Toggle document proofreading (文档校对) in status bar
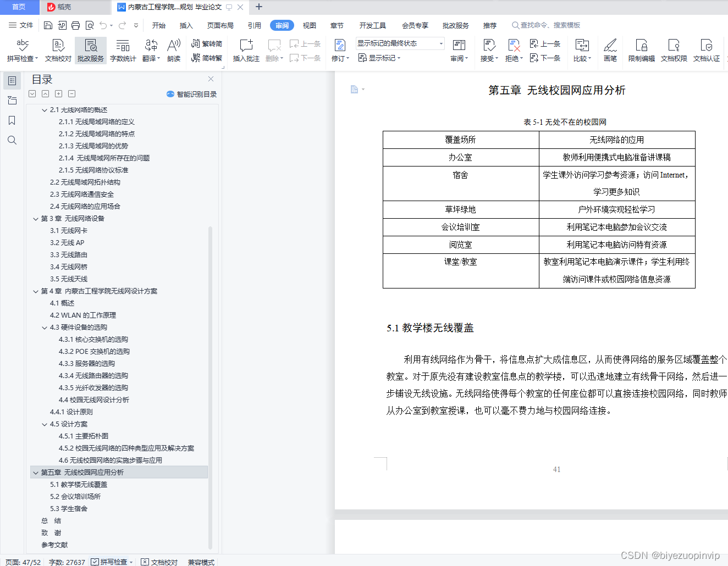Viewport: 728px width, 566px height. tap(159, 562)
